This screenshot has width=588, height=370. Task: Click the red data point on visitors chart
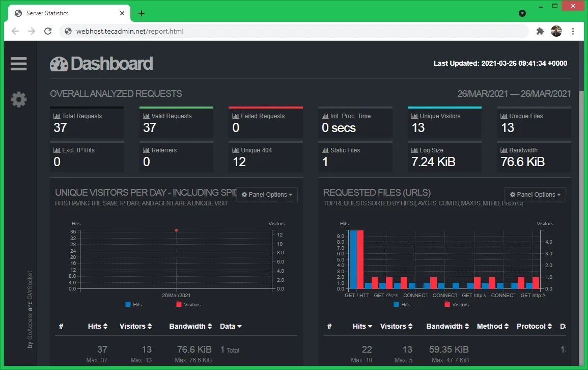[176, 230]
